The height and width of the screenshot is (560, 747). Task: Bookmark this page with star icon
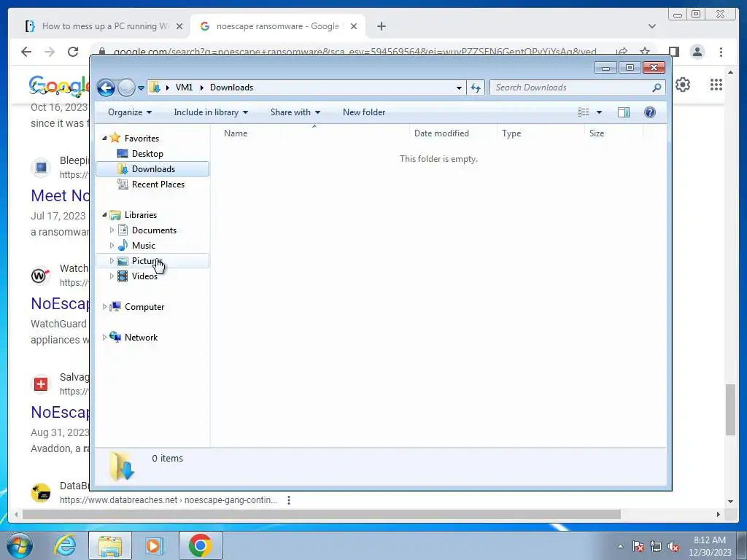[x=645, y=52]
